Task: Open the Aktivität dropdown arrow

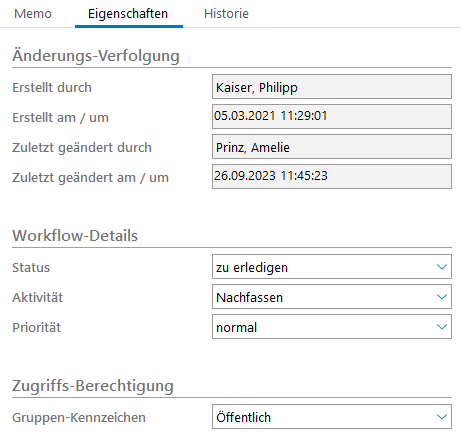Action: (442, 297)
